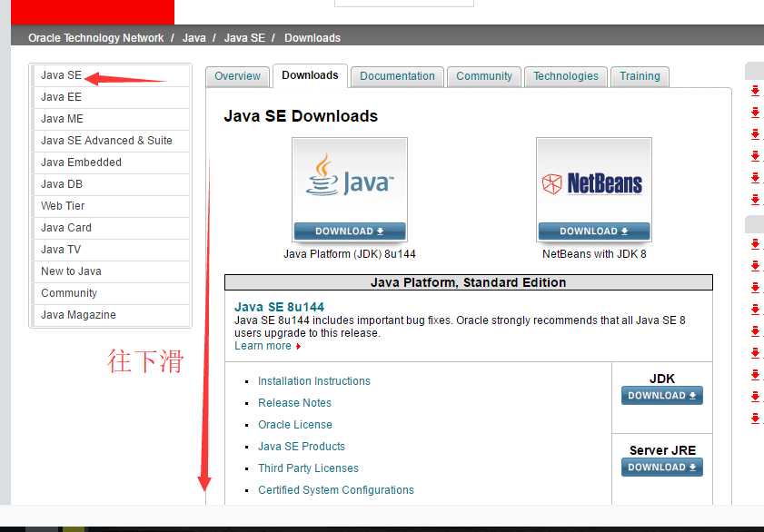Switch to the Documentation tab
The height and width of the screenshot is (532, 764).
[397, 76]
